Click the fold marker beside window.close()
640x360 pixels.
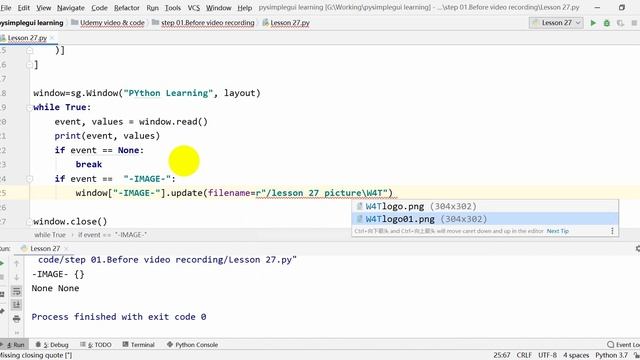[29, 222]
